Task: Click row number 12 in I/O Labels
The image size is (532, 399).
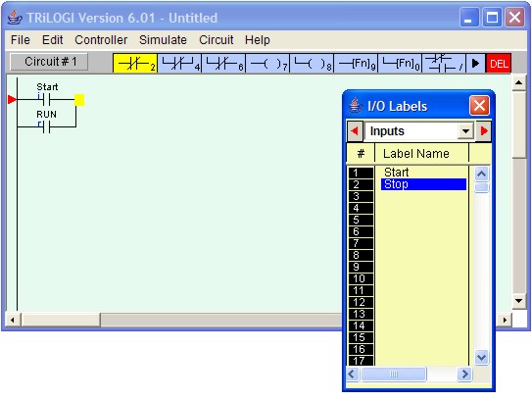Action: tap(361, 302)
